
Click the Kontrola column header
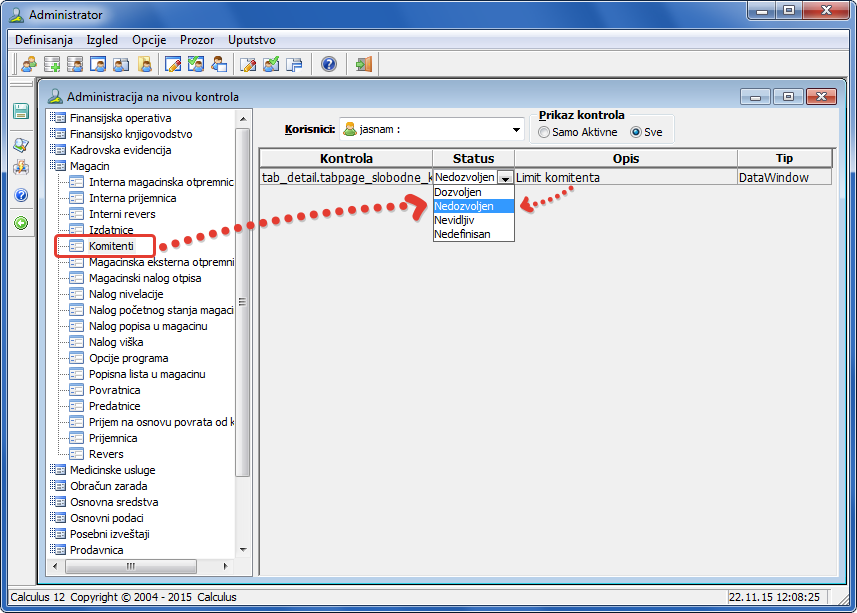click(x=346, y=158)
